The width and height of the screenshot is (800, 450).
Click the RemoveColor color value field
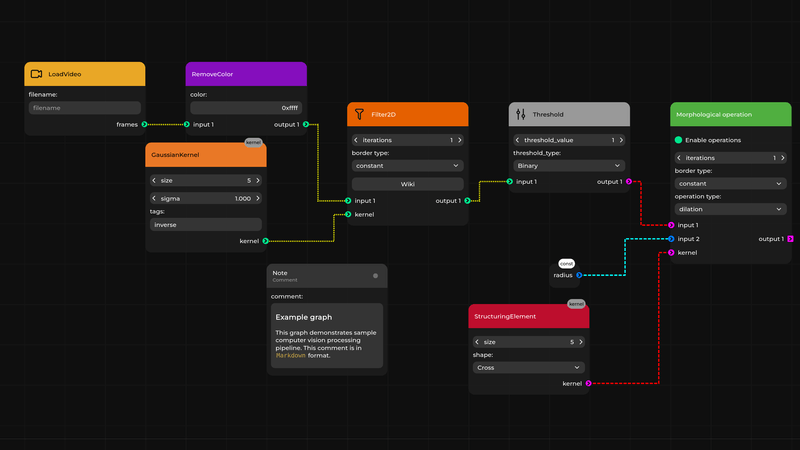click(x=245, y=108)
